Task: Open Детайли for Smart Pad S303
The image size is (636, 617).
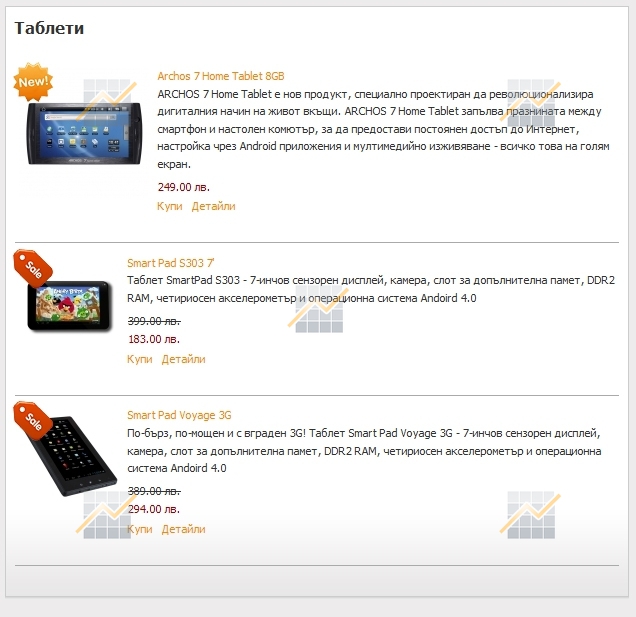Action: 183,359
